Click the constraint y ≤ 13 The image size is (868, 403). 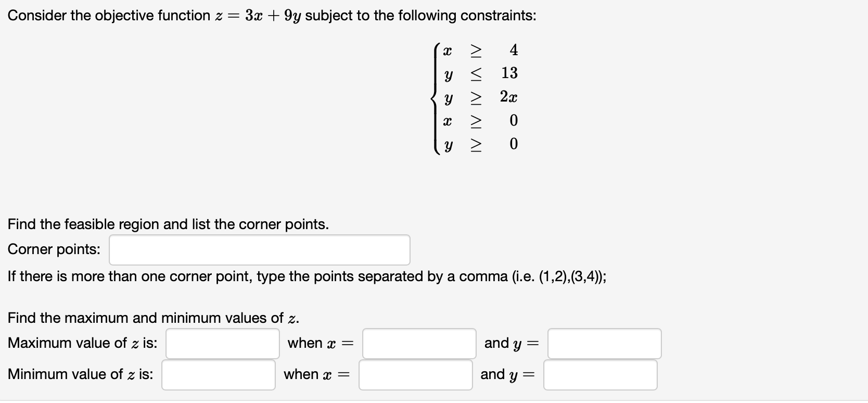pos(479,73)
